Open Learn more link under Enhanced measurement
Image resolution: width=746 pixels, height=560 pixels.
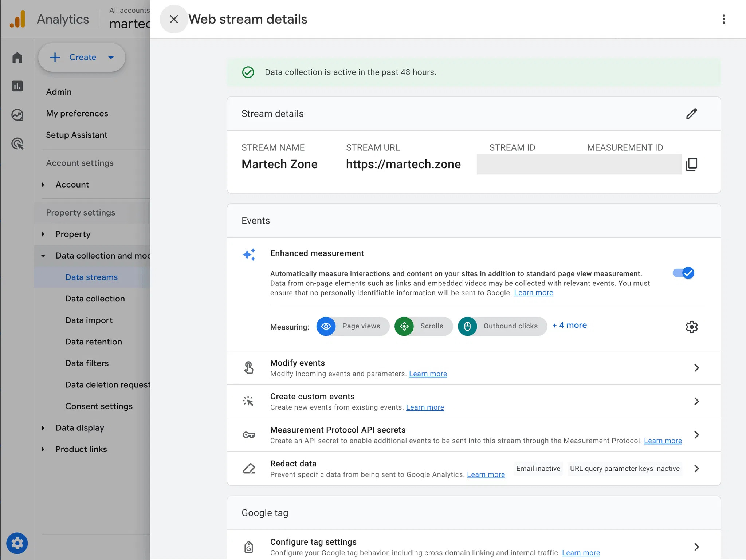click(533, 293)
